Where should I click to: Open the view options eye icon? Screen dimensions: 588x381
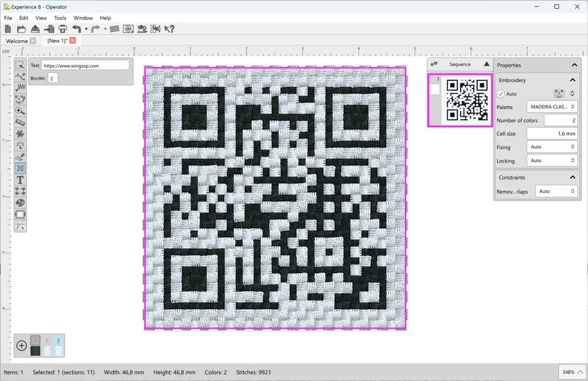coord(128,29)
